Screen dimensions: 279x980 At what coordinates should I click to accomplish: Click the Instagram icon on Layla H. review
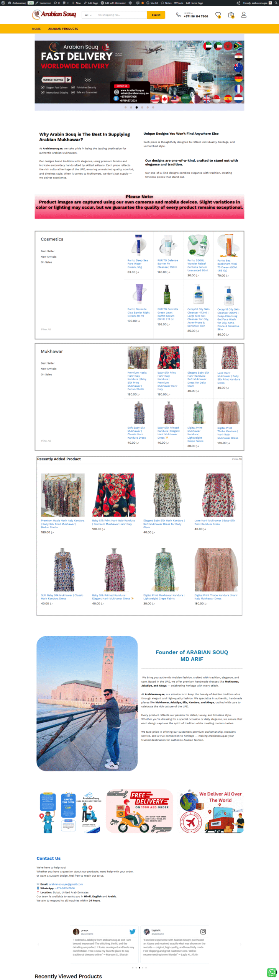point(203,931)
